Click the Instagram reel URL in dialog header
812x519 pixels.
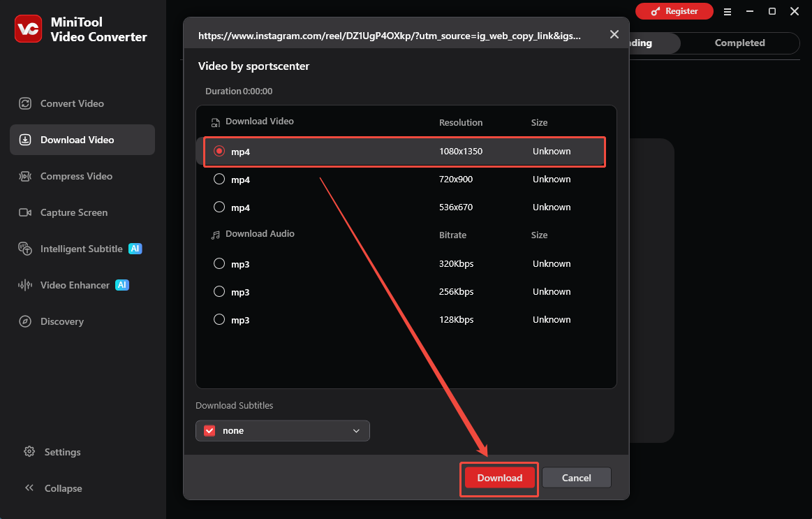click(x=390, y=36)
